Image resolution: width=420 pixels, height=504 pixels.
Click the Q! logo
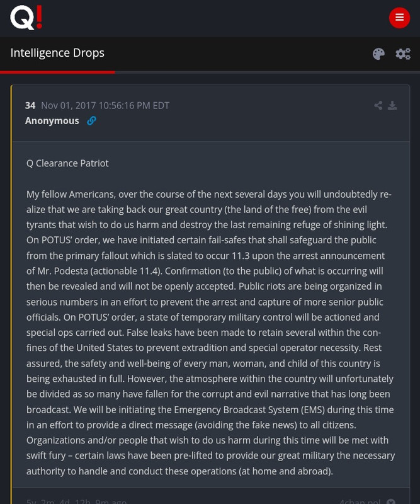point(26,18)
